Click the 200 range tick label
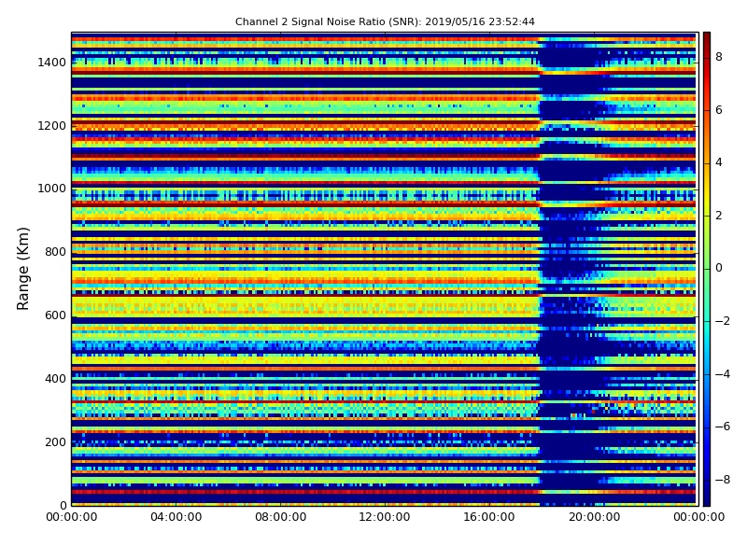This screenshot has width=747, height=560. click(55, 441)
